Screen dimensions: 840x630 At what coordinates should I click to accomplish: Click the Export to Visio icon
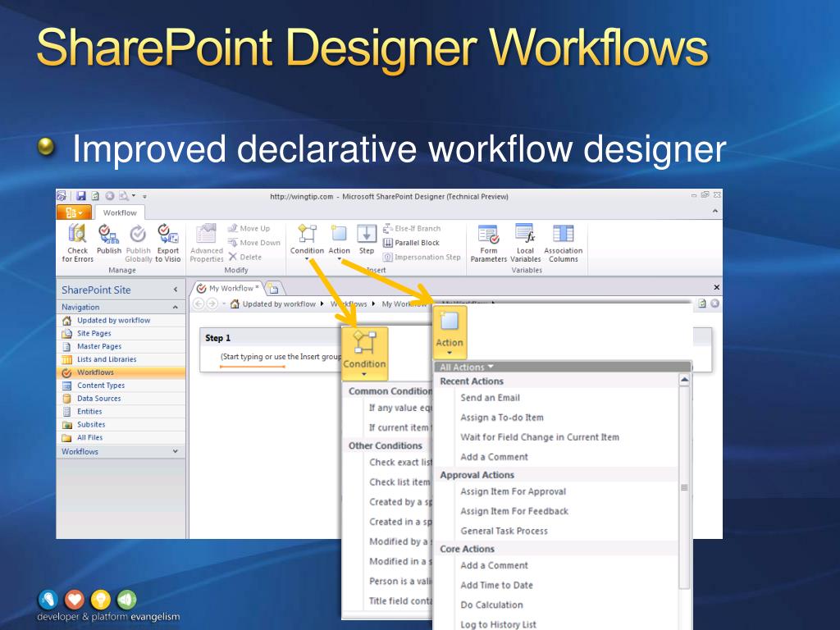coord(167,243)
